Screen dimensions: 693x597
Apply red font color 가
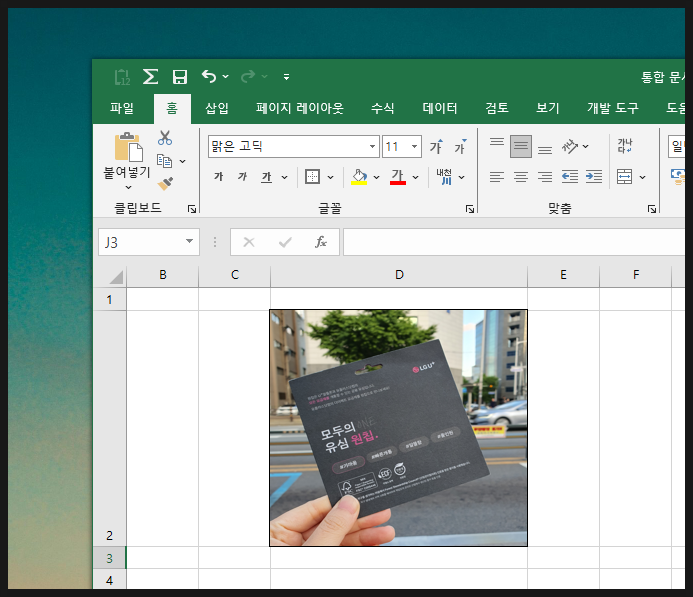click(x=398, y=177)
